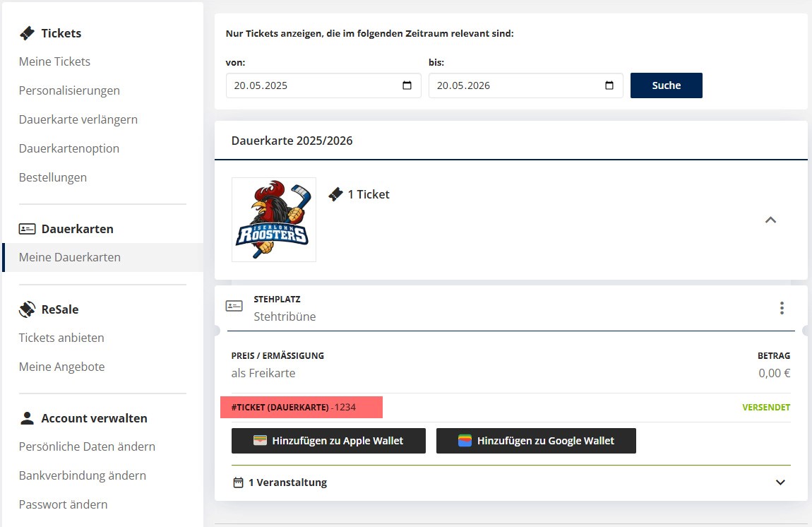Open Tickets anbieten under ReSale
812x527 pixels.
coord(61,338)
